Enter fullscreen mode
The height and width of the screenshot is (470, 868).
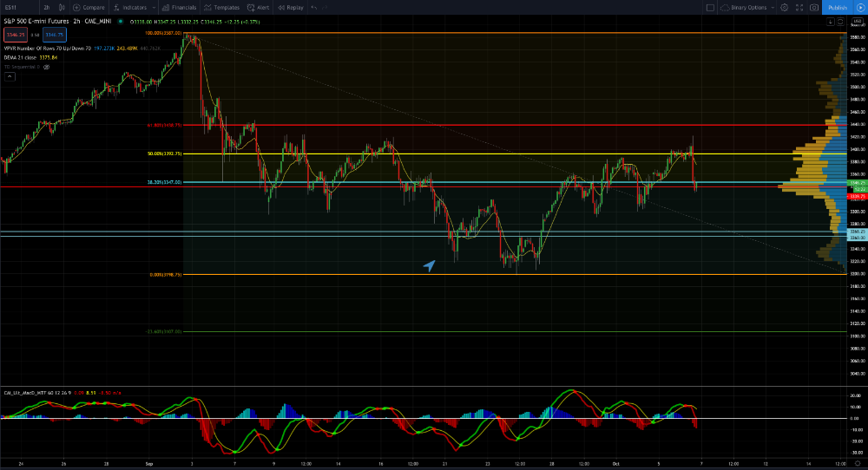tap(799, 7)
